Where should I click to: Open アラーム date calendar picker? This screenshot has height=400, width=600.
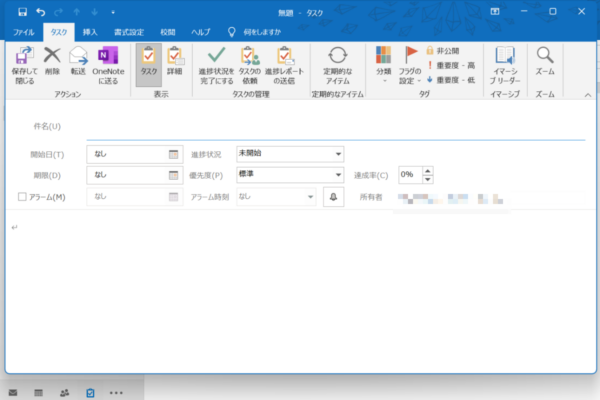pyautogui.click(x=173, y=197)
